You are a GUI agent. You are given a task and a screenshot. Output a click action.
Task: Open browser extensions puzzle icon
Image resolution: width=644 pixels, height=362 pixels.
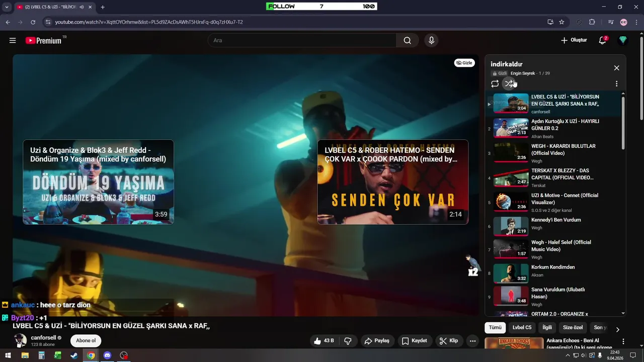[x=592, y=22]
